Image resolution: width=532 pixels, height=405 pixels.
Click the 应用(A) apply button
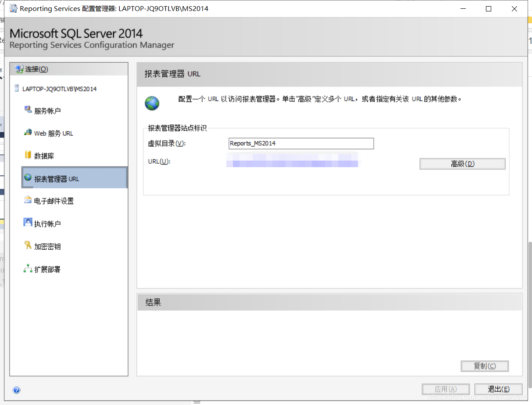(446, 389)
